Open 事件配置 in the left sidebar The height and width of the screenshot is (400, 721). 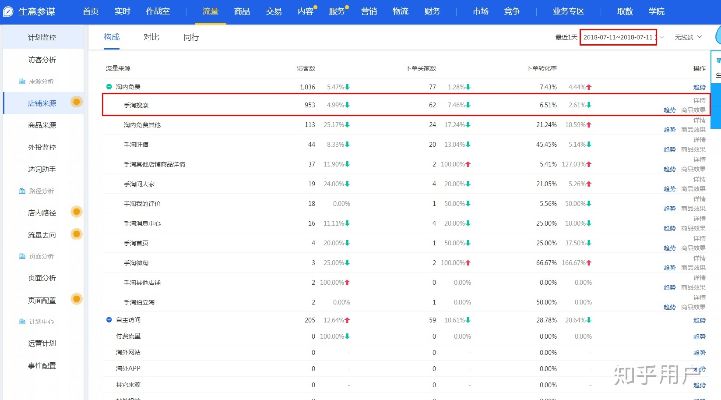click(42, 366)
